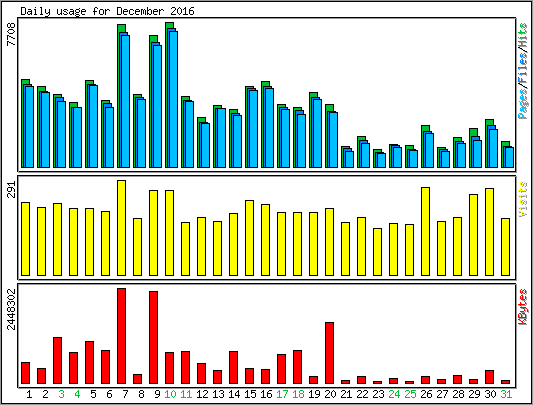Click the green day 3 axis label
Image resolution: width=533 pixels, height=405 pixels.
(61, 394)
